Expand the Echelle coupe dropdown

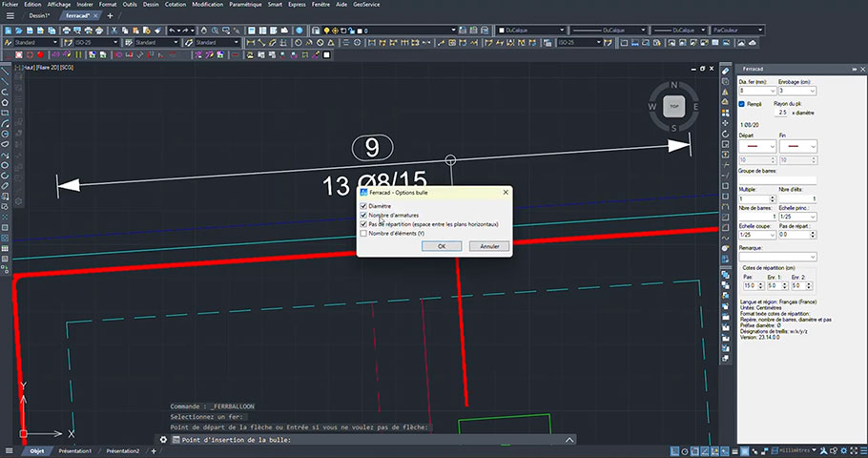pyautogui.click(x=757, y=235)
